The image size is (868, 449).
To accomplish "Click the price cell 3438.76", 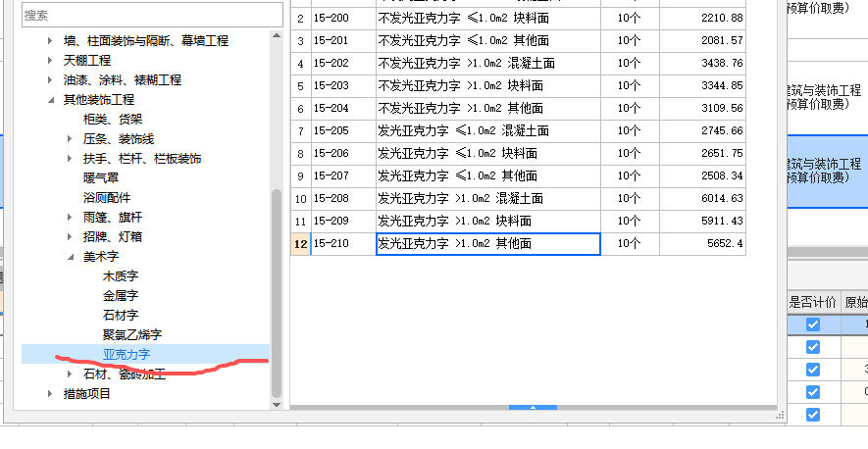I will [702, 63].
